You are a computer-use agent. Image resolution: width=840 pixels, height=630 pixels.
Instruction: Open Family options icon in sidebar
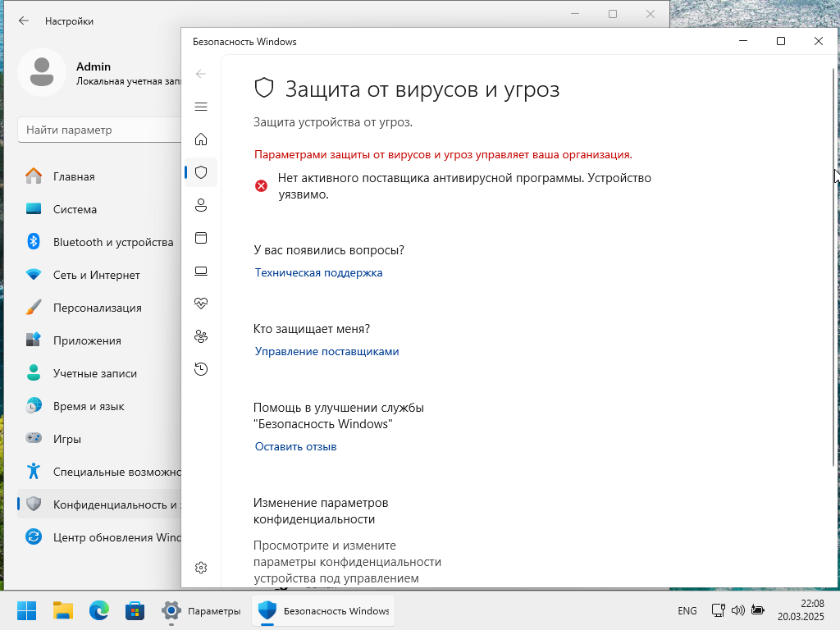pyautogui.click(x=201, y=336)
